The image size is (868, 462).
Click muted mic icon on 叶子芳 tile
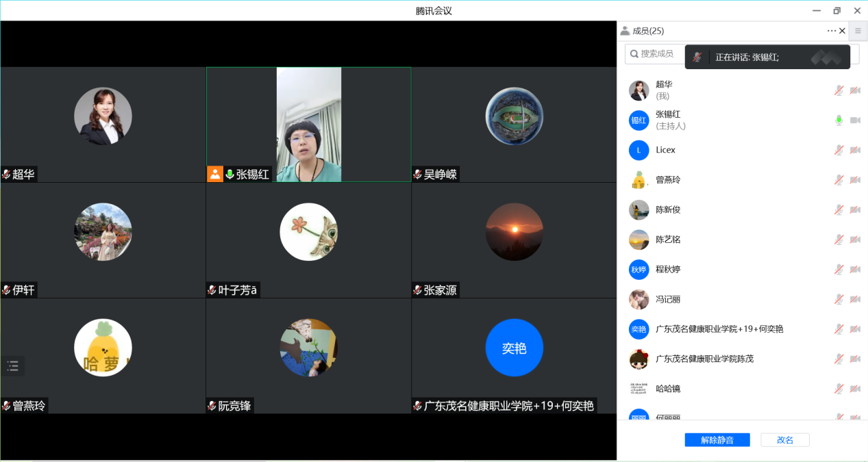click(x=212, y=290)
